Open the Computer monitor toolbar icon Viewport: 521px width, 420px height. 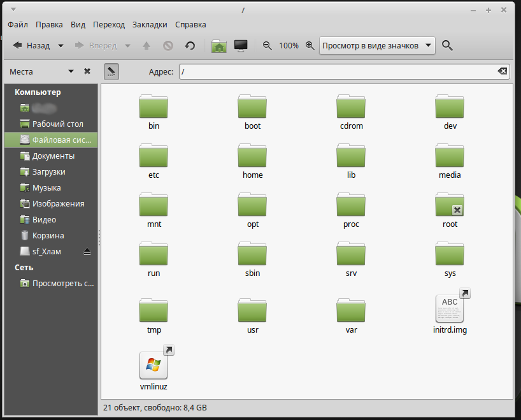241,45
